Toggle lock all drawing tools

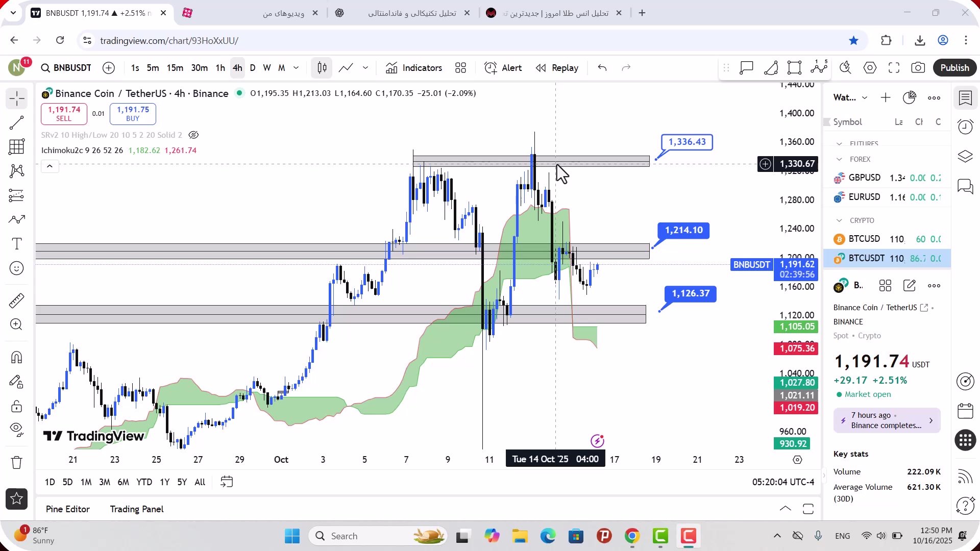tap(17, 406)
